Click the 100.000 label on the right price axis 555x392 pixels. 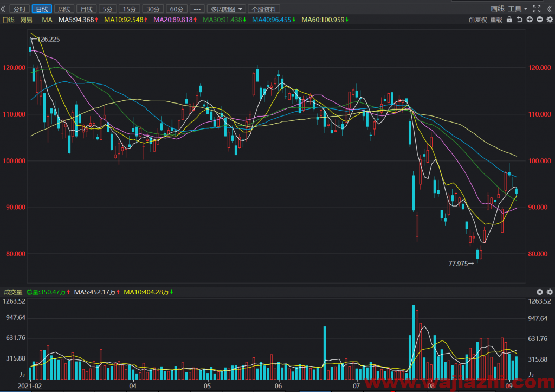[x=540, y=161]
